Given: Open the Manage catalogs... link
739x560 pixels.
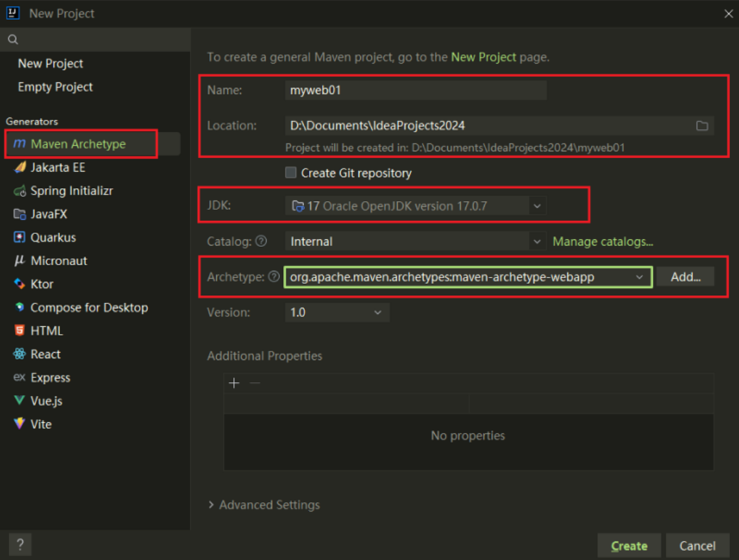Looking at the screenshot, I should point(603,242).
